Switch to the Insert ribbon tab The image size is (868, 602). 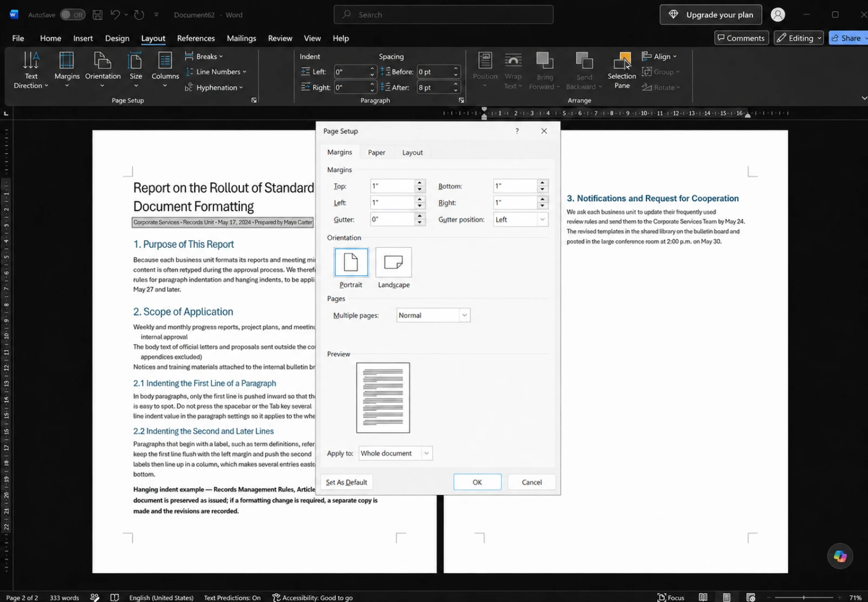(83, 38)
